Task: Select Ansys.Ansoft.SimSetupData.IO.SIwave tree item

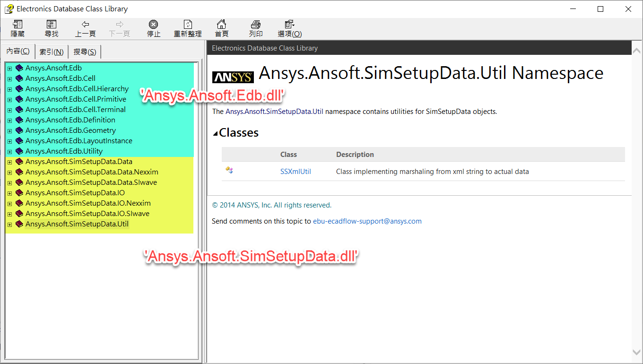Action: (x=87, y=214)
